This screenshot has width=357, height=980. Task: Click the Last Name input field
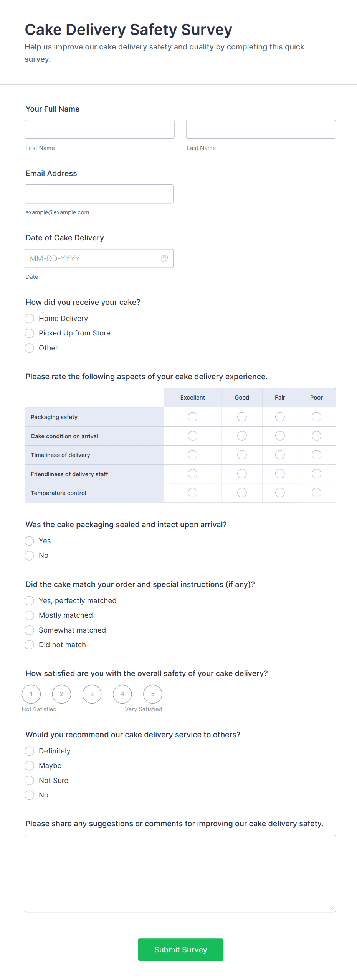(261, 129)
